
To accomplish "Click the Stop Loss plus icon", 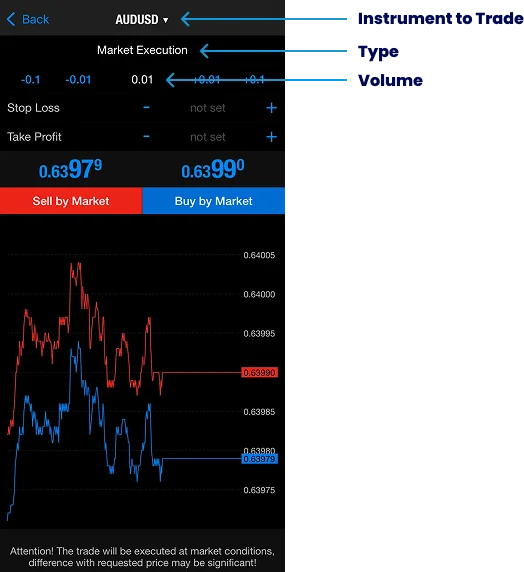I will (271, 108).
